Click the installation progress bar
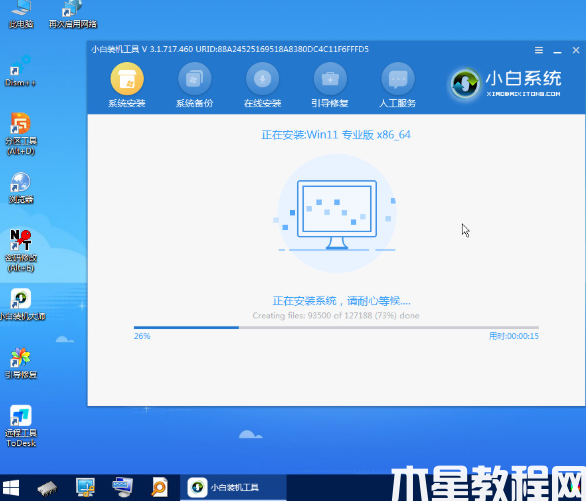 [x=336, y=327]
